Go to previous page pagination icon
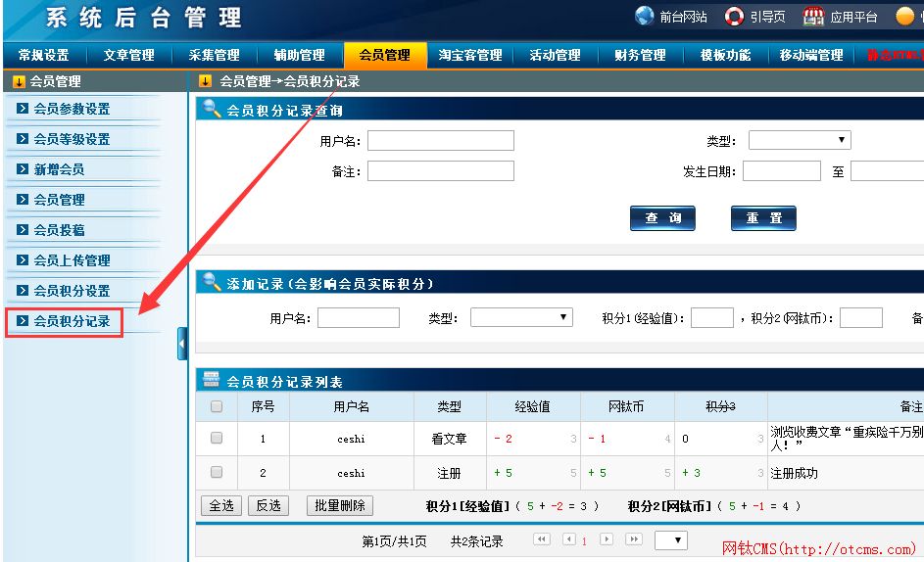This screenshot has height=562, width=924. pyautogui.click(x=568, y=539)
